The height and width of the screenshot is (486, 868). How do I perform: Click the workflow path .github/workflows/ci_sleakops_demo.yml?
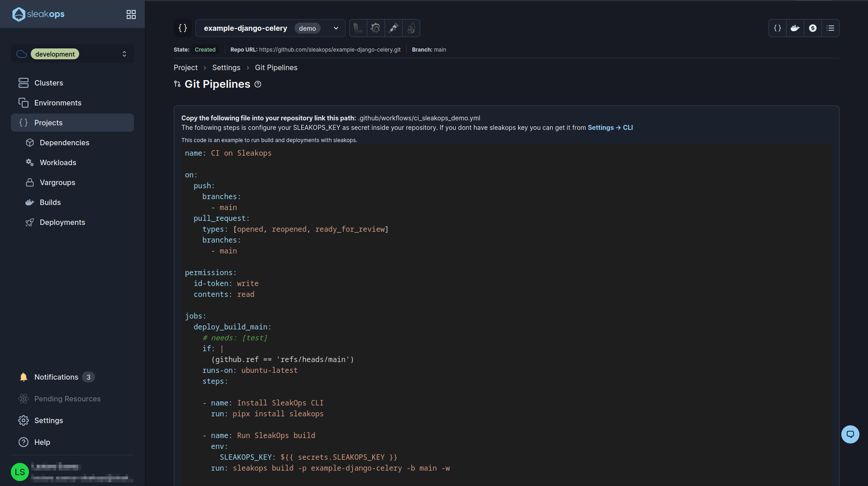pyautogui.click(x=419, y=118)
